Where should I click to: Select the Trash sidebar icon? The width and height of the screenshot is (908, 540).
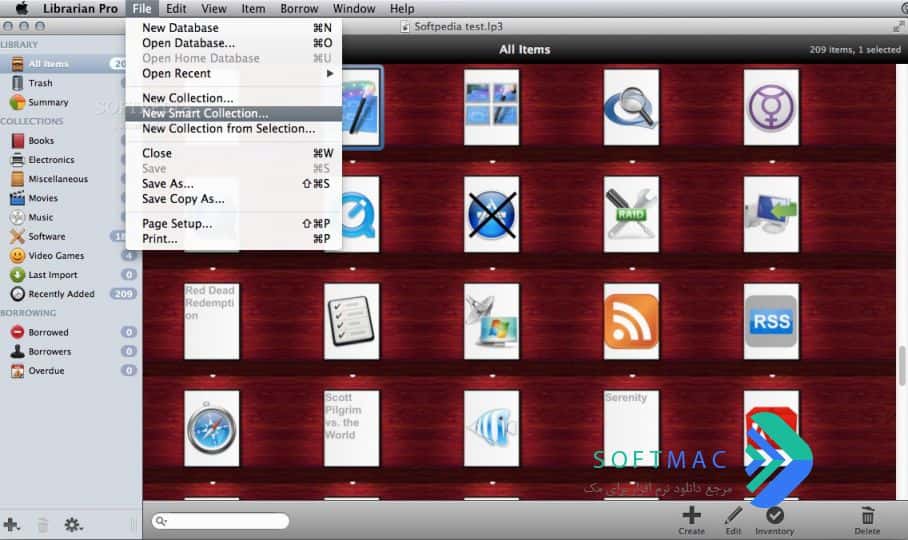(18, 83)
